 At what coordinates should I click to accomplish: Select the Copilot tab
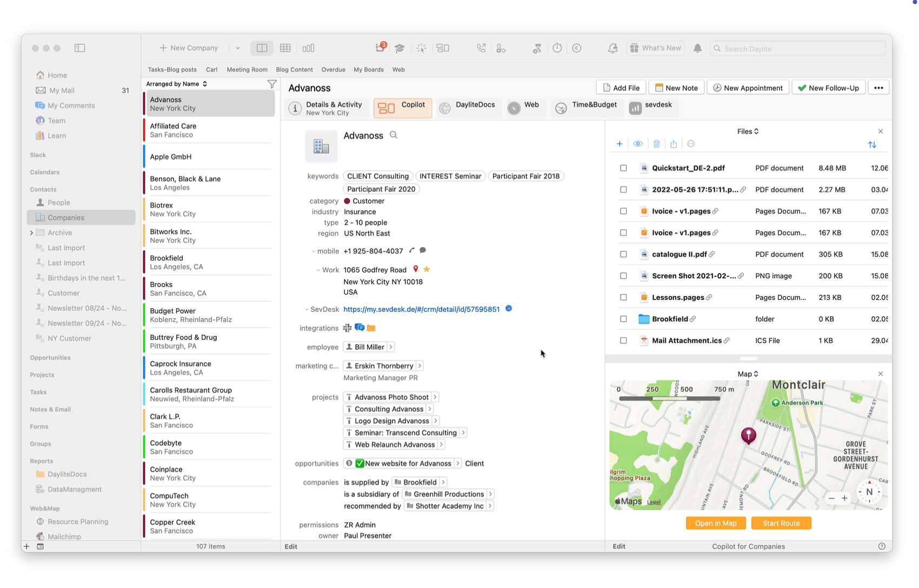click(403, 108)
